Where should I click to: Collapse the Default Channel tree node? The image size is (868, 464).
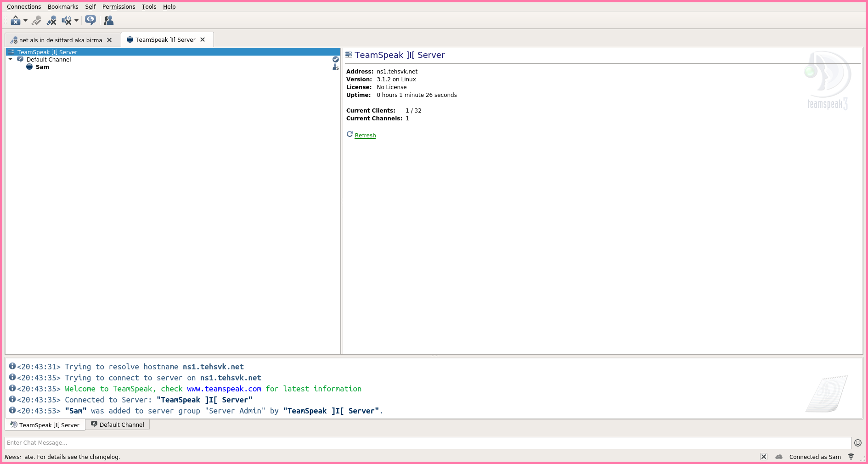click(11, 59)
